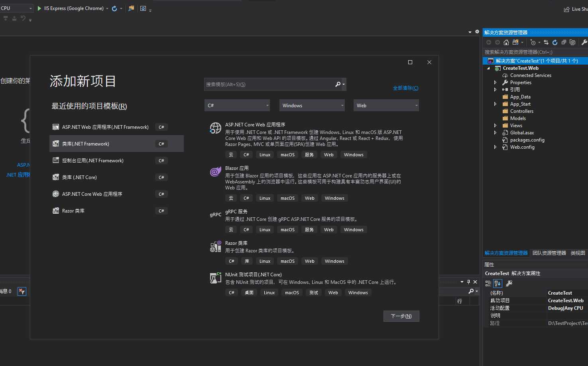Click the Alphabetical sort icon in Properties panel
588x366 pixels.
point(498,283)
